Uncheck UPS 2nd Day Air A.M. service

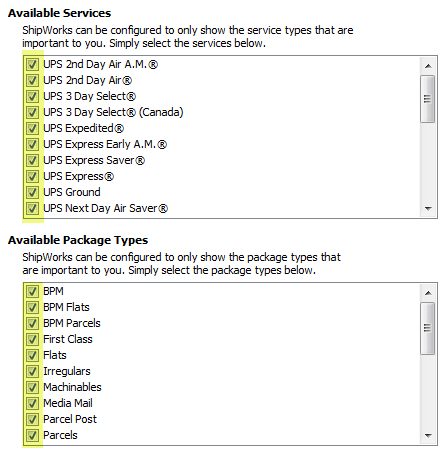click(x=32, y=64)
